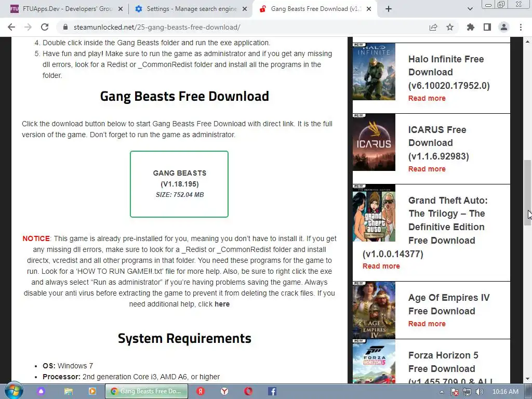Open the red Yandex taskbar icon

(201, 391)
